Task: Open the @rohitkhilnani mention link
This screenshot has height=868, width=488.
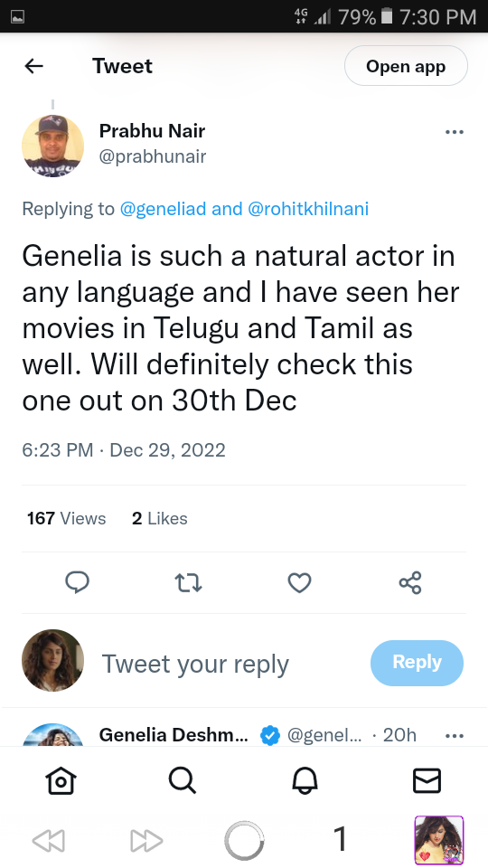Action: click(308, 209)
